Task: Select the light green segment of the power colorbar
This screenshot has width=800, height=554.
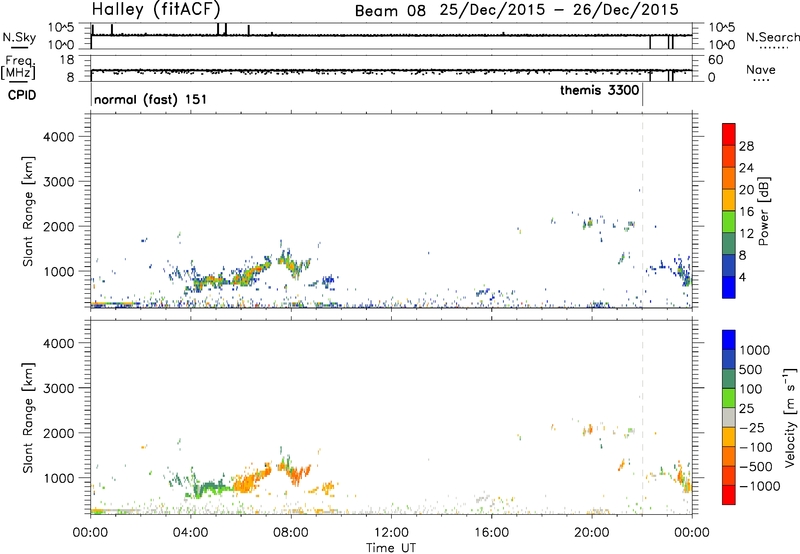Action: 729,221
